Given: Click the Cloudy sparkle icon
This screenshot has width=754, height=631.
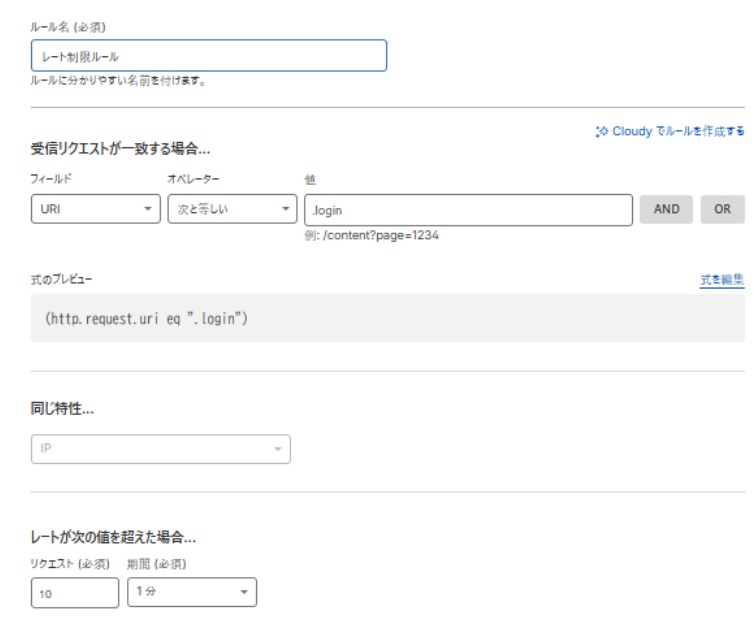Looking at the screenshot, I should [x=601, y=131].
